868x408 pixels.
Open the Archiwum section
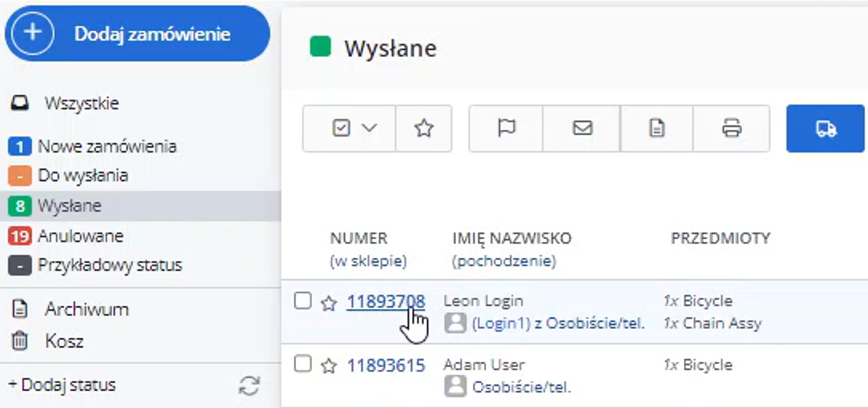click(86, 310)
